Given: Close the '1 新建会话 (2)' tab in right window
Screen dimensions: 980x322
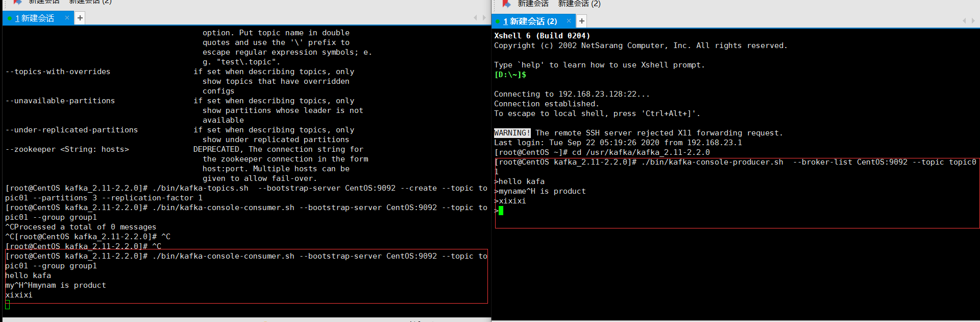Looking at the screenshot, I should [569, 21].
